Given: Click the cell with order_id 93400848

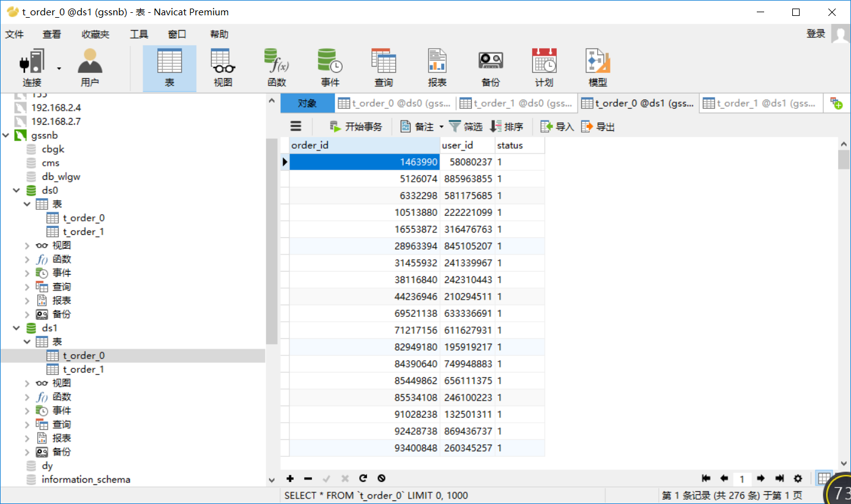Looking at the screenshot, I should click(x=365, y=448).
